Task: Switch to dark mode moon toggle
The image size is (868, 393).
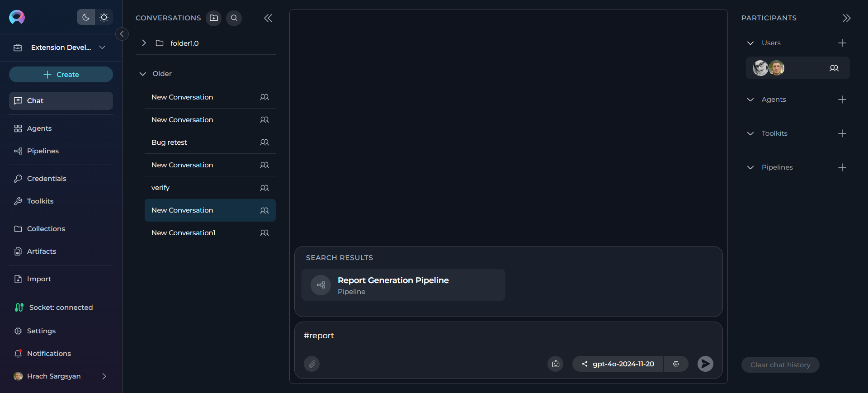Action: click(86, 17)
